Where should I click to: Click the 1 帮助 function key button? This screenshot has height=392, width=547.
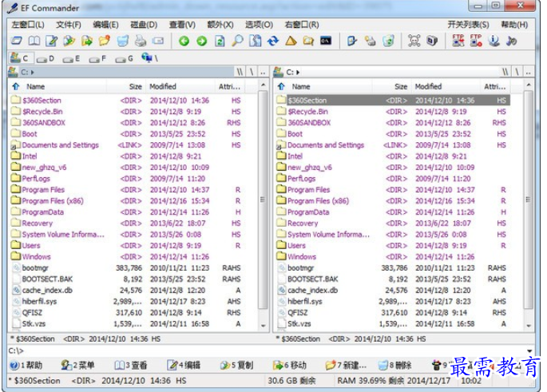26,365
